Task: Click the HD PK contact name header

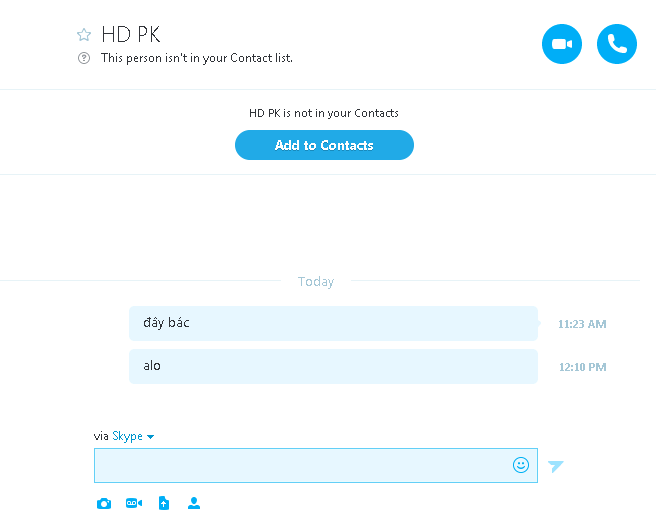Action: point(130,35)
